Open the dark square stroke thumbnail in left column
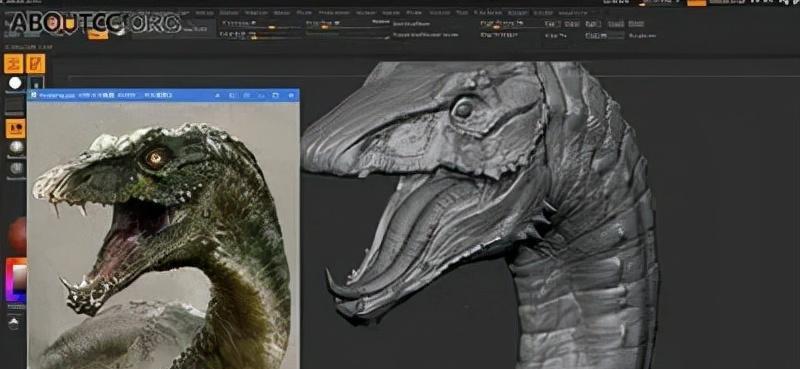800x369 pixels. (15, 106)
